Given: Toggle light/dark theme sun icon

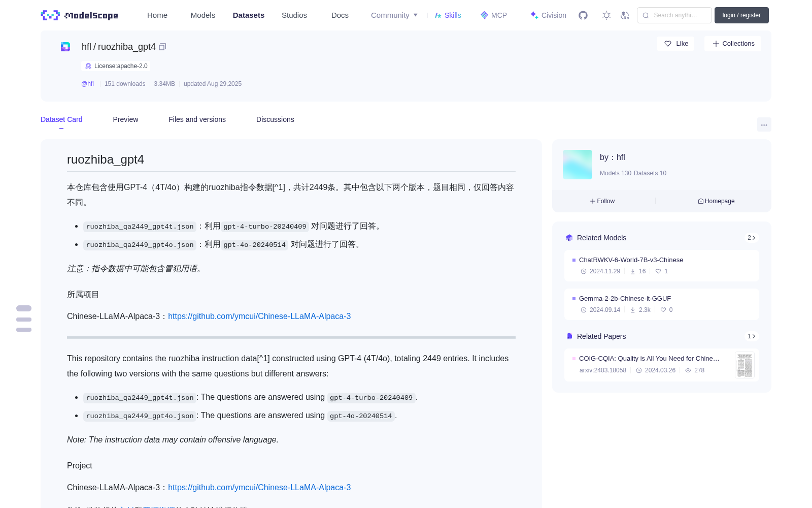Looking at the screenshot, I should (x=606, y=15).
